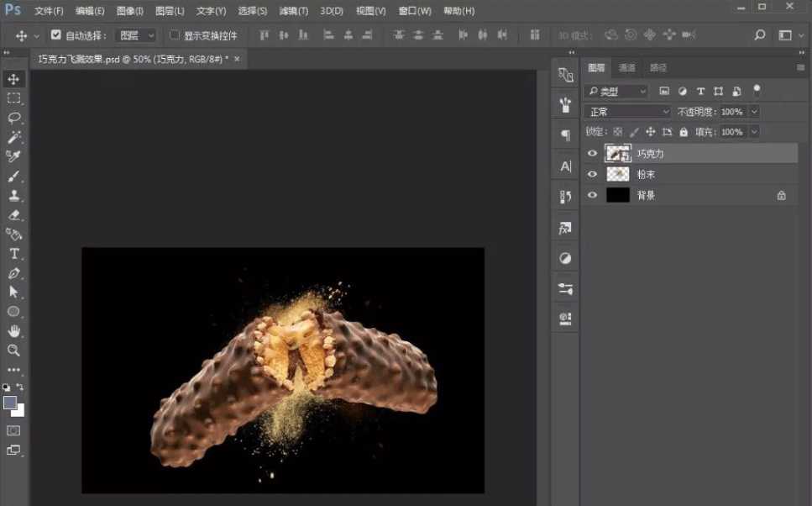Uncheck the 自动选择 checkbox
Image resolution: width=812 pixels, height=506 pixels.
coord(56,35)
